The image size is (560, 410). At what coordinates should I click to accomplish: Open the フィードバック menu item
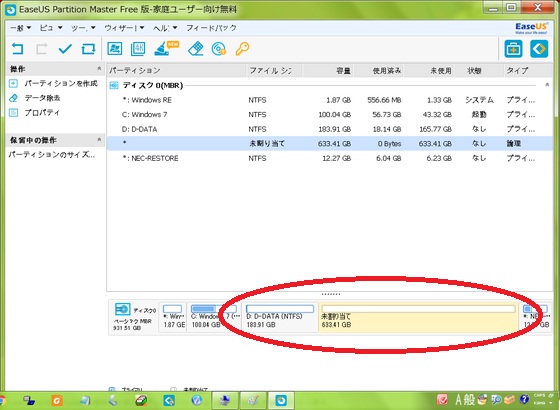click(x=211, y=28)
